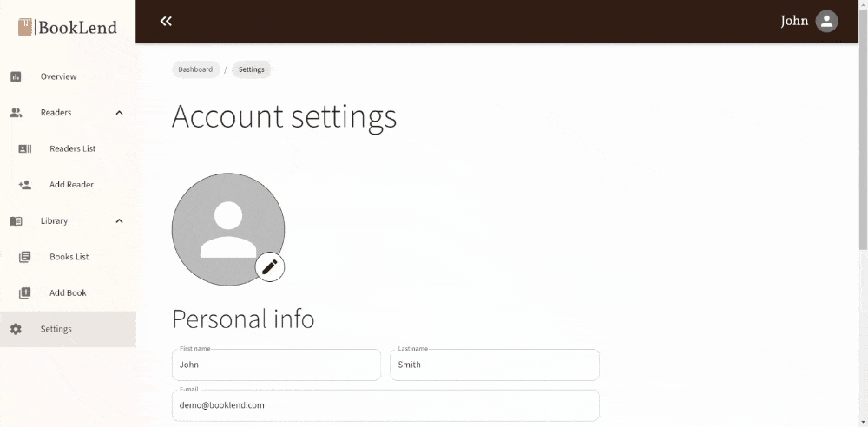Click the BookLend logo
Image resolution: width=868 pixels, height=427 pixels.
pyautogui.click(x=68, y=27)
